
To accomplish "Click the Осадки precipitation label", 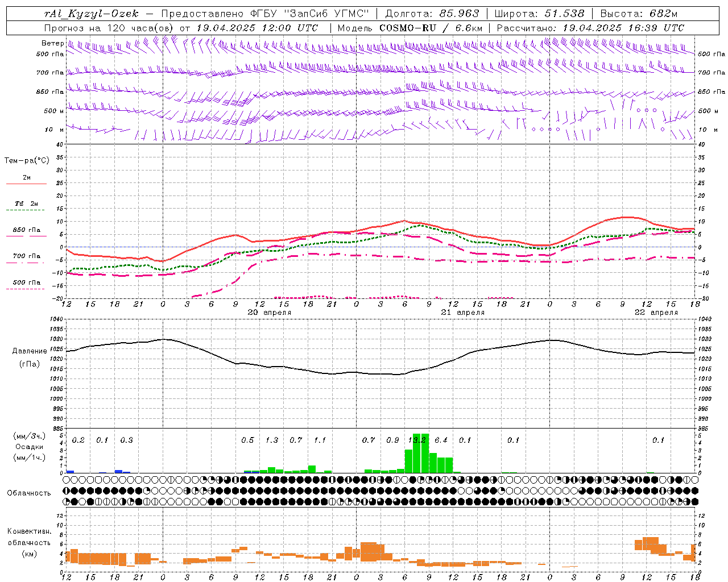I will [29, 447].
